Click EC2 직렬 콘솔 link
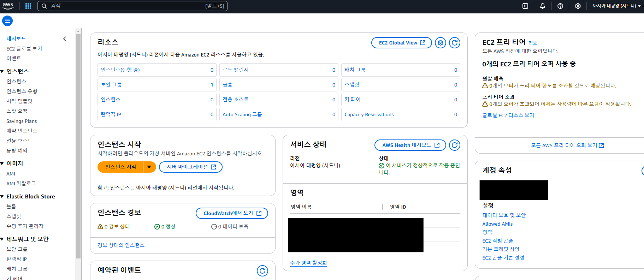 pyautogui.click(x=498, y=241)
